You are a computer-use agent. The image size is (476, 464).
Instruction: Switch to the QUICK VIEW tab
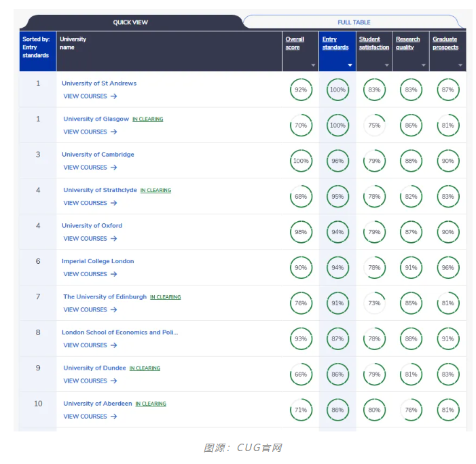coord(130,22)
